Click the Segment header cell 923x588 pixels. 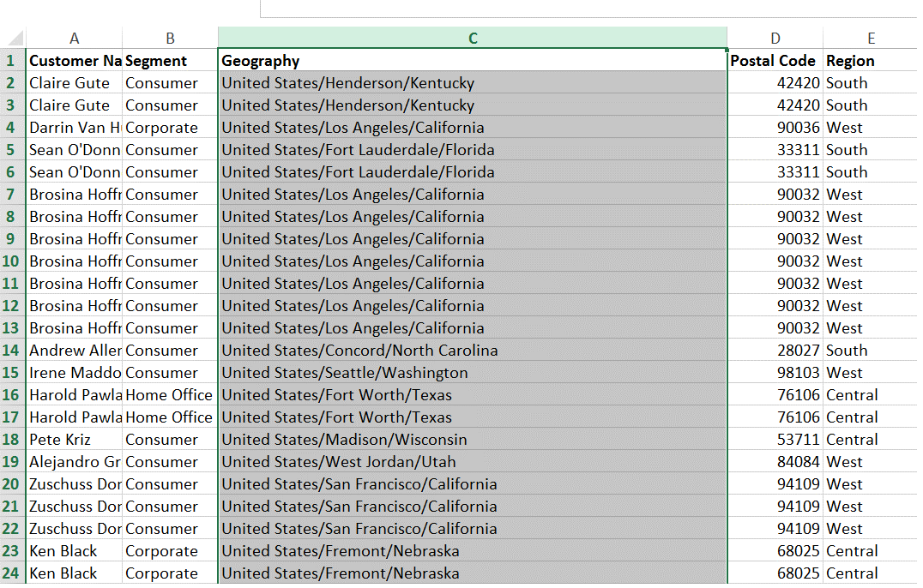170,61
